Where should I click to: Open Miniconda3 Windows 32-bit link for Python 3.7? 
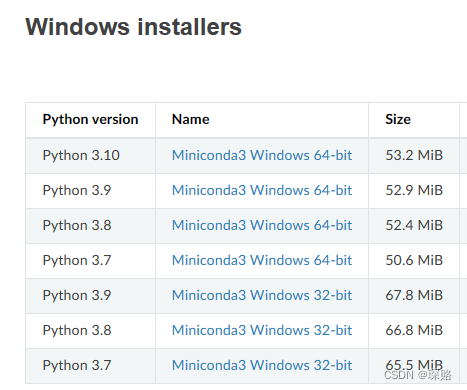(x=262, y=365)
